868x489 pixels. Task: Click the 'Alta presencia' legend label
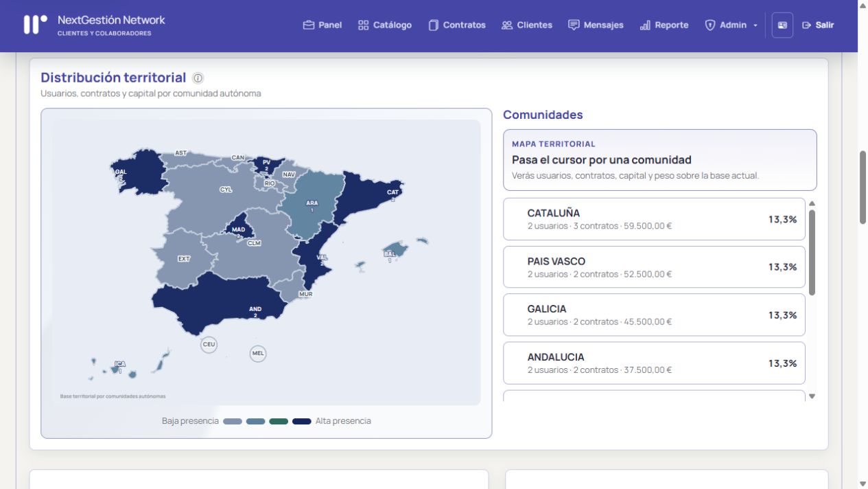[x=343, y=421]
